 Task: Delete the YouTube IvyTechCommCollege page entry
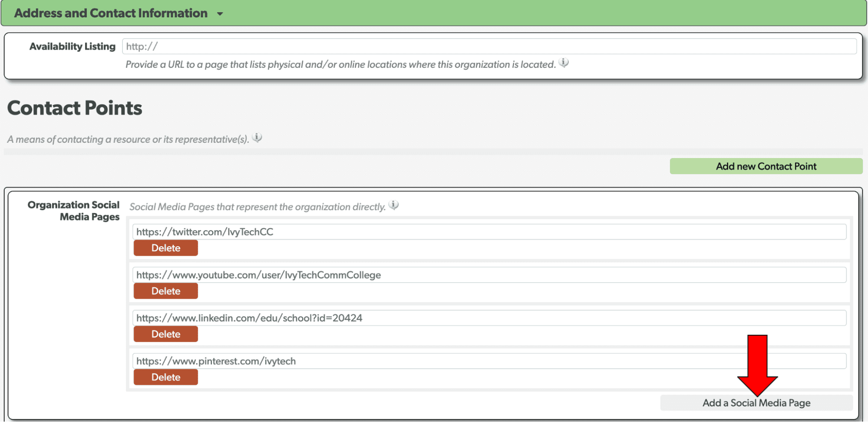point(165,290)
